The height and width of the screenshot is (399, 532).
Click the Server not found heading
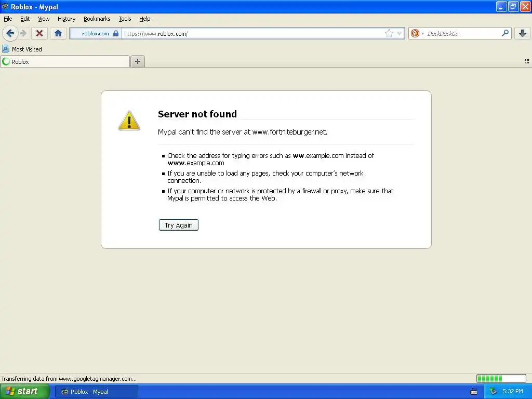click(x=197, y=114)
